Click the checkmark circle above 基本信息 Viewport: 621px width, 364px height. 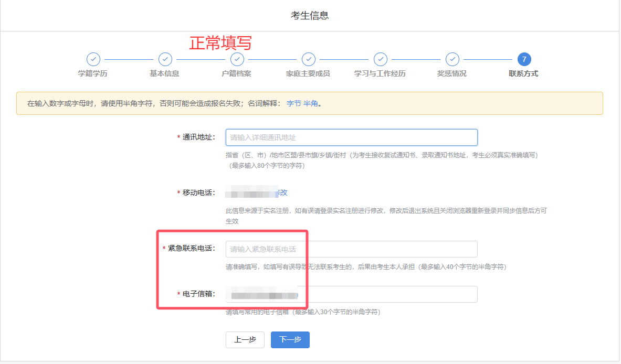coord(165,59)
